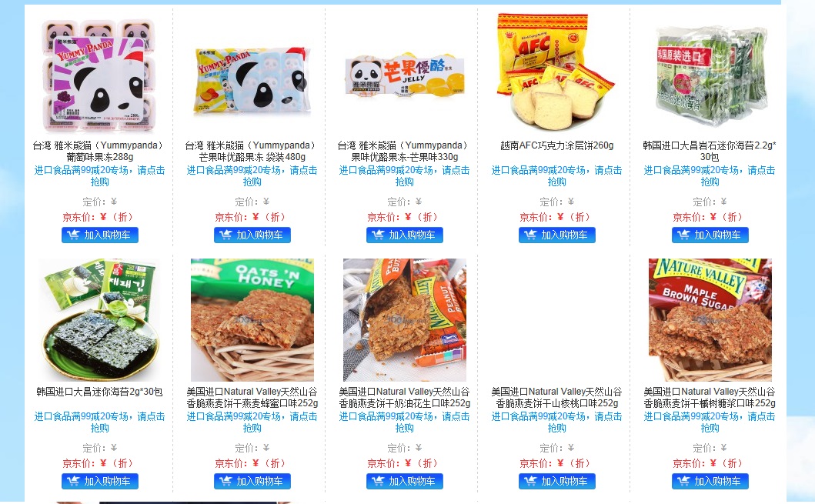Viewport: 815px width, 504px height.
Task: Open the 越南AFC巧克力涂层饼260g title link
Action: coord(556,145)
